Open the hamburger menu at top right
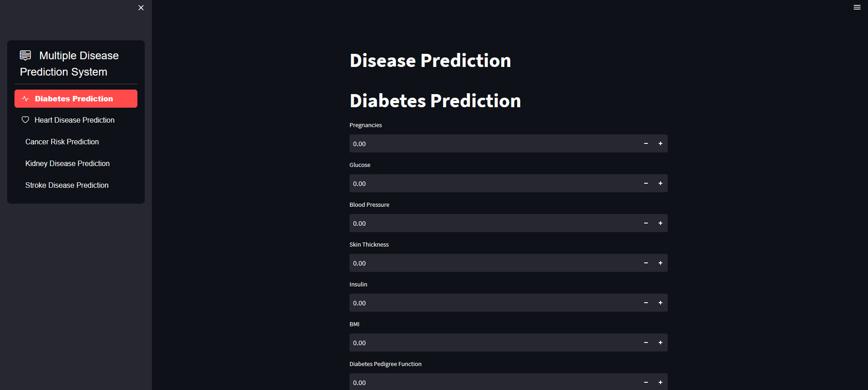This screenshot has width=868, height=390. [x=857, y=7]
